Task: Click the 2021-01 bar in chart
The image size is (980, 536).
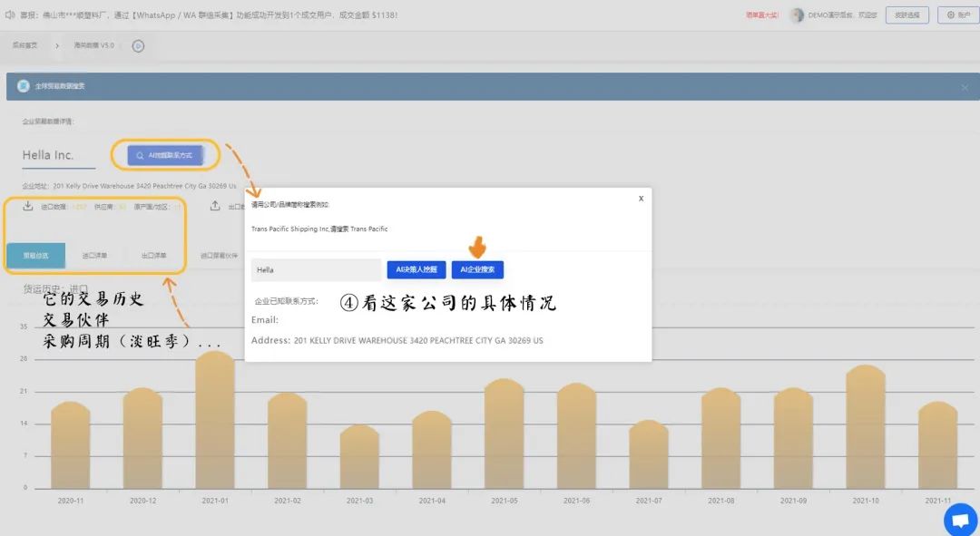Action: (215, 420)
